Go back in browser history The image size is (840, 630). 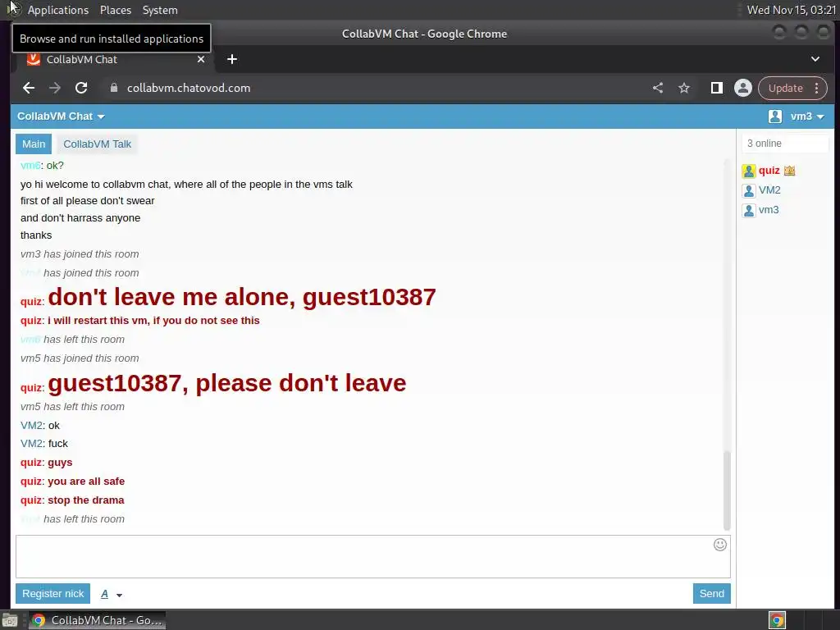(29, 88)
